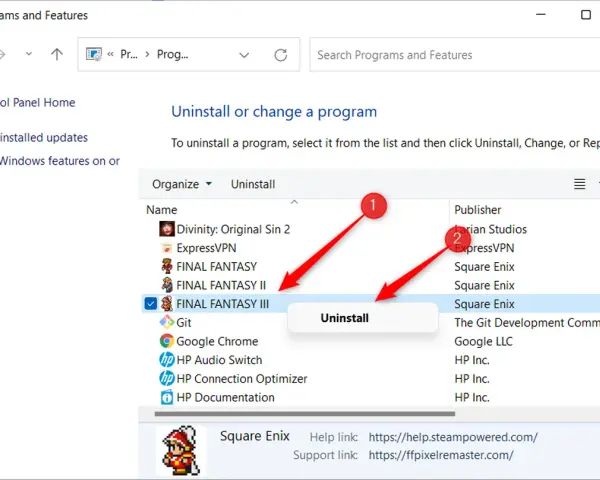600x480 pixels.
Task: Click Square Enix publisher for FINAL FANTASY II
Action: click(484, 285)
